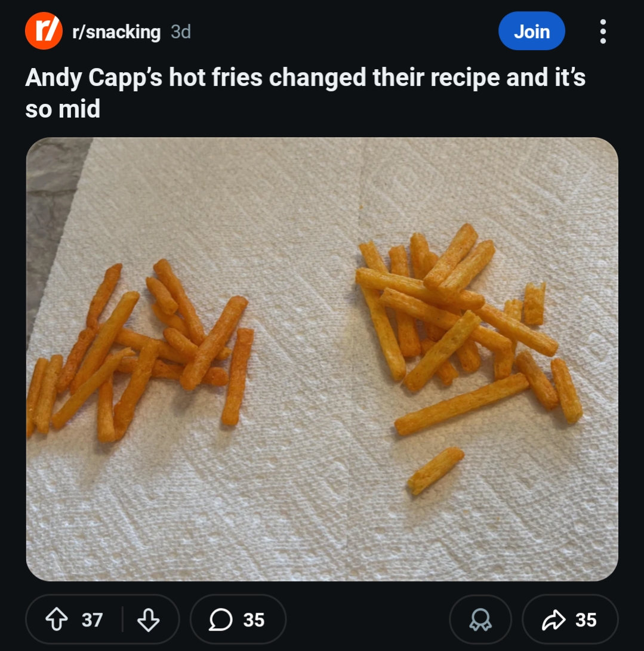Screen dimensions: 644x651
Task: Open the three-dot post options menu
Action: 603,32
